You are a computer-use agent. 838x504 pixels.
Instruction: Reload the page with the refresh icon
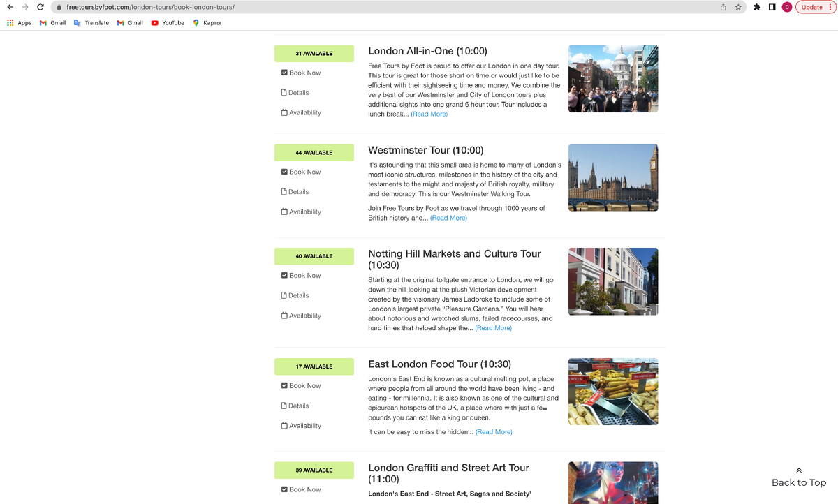tap(41, 7)
